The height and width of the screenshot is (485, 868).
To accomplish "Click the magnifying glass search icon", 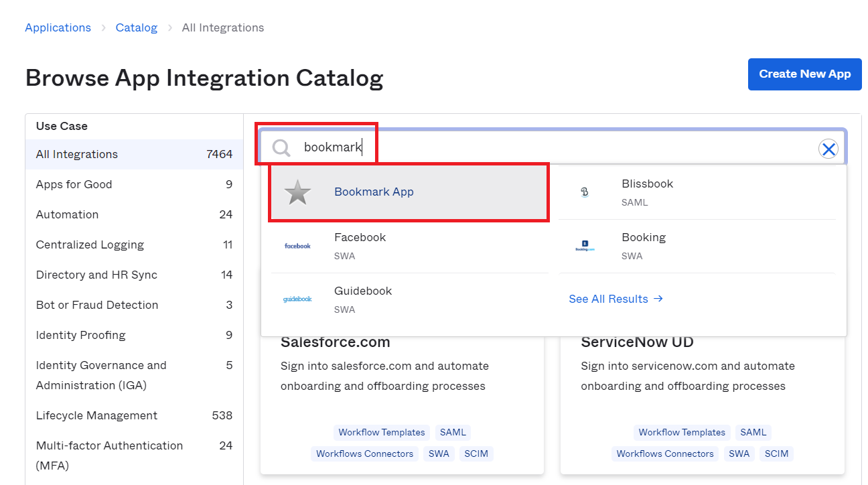I will (282, 148).
